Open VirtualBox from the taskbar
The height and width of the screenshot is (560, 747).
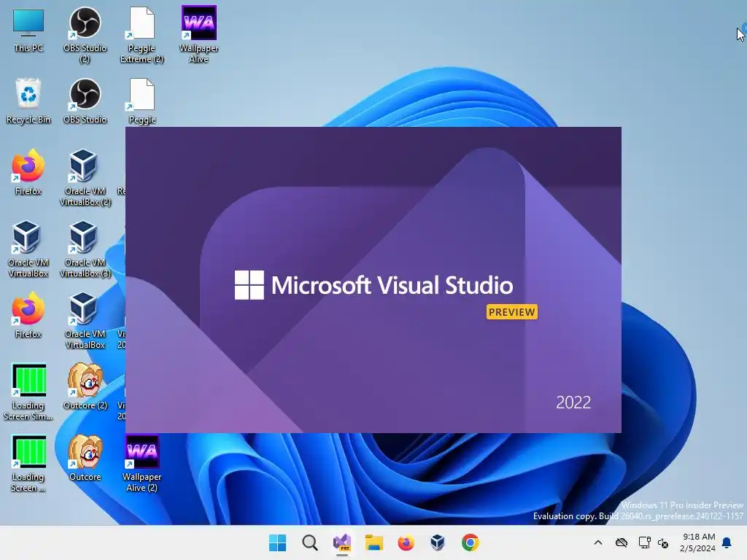(x=438, y=542)
